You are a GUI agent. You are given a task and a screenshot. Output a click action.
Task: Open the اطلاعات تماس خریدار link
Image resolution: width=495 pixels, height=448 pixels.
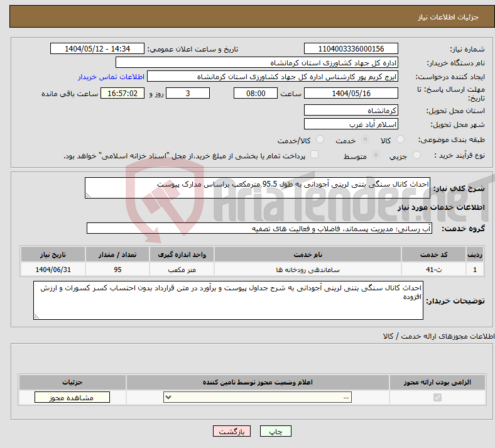click(x=111, y=77)
